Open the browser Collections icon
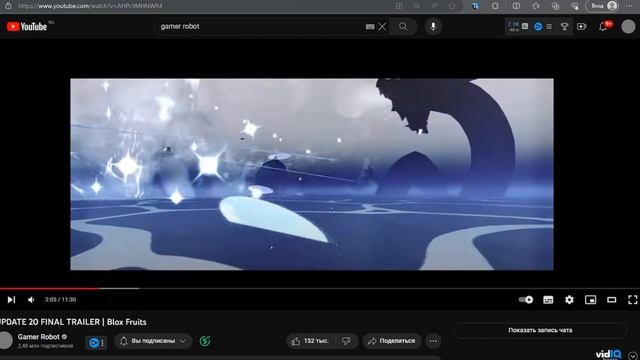The height and width of the screenshot is (360, 640). tap(555, 6)
